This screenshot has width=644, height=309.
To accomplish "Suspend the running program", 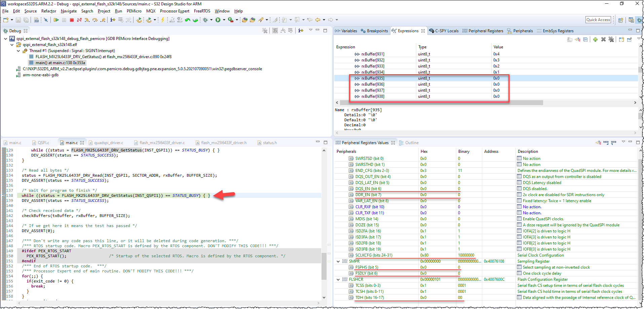I will (x=64, y=20).
